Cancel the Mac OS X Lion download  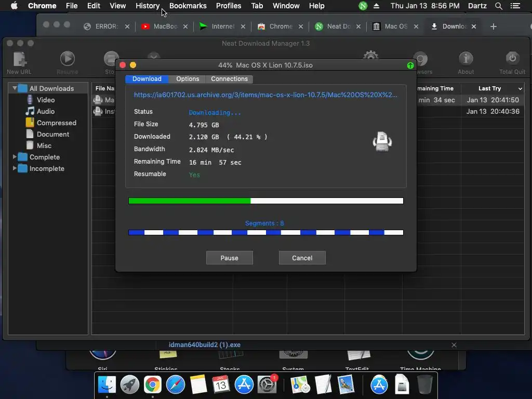pos(302,258)
